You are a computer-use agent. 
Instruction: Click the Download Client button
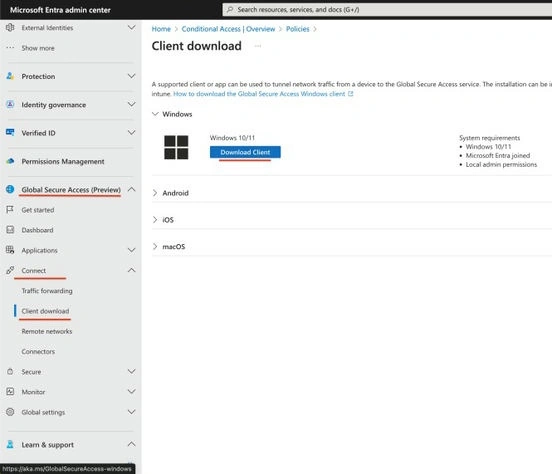click(245, 152)
